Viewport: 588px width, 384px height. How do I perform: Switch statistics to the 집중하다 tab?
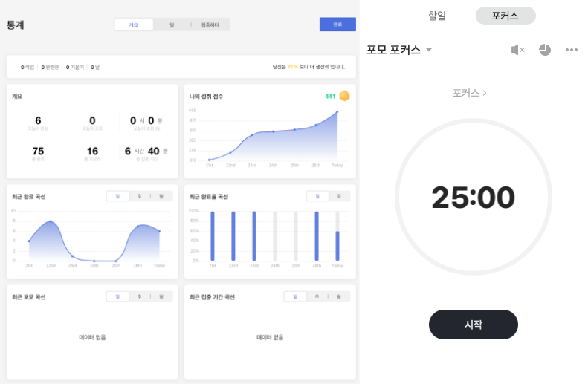pos(210,25)
